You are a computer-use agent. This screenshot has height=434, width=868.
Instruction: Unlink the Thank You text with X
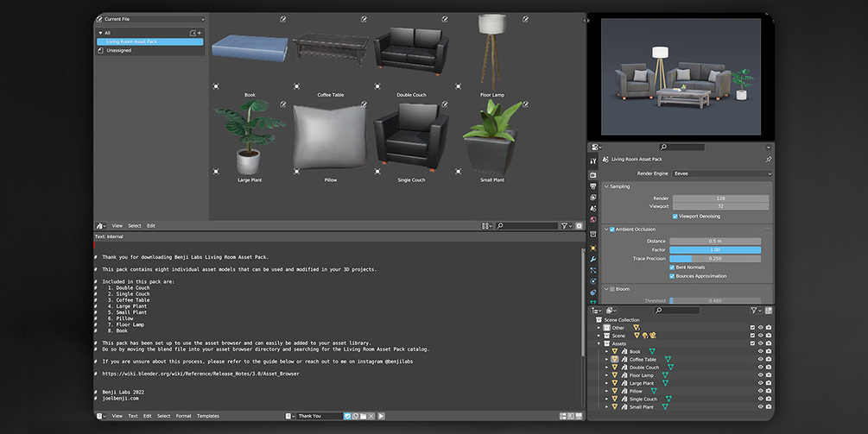[x=371, y=416]
